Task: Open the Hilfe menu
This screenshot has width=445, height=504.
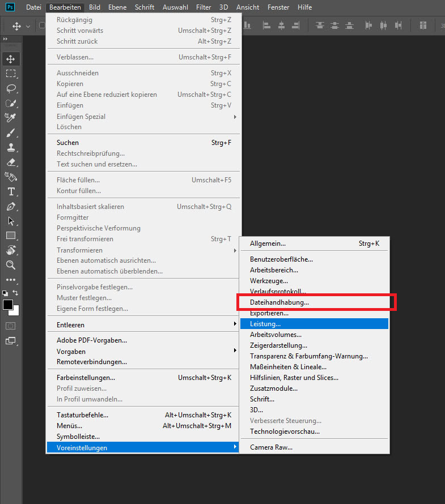Action: 305,7
